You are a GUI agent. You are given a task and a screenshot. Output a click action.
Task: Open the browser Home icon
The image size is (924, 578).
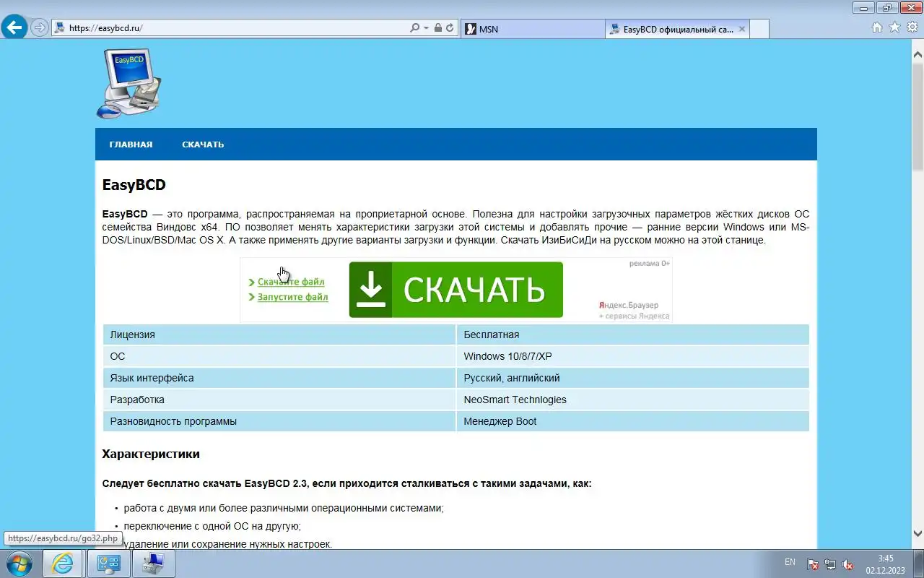[877, 27]
